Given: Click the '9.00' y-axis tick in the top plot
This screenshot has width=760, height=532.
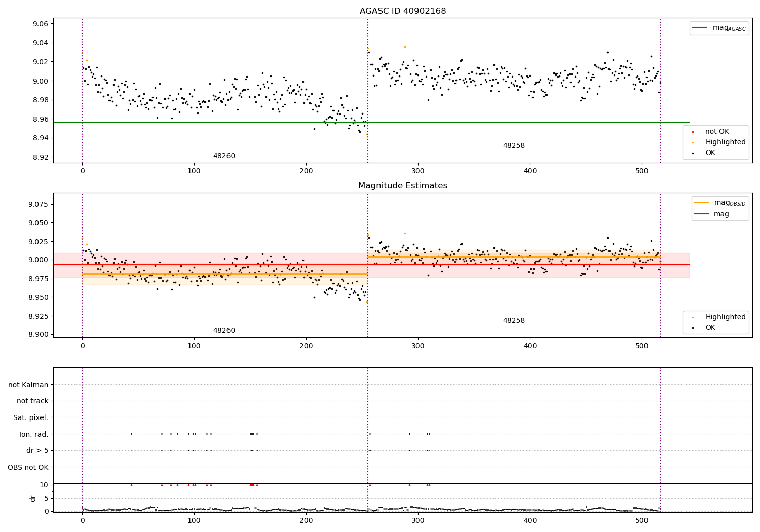Looking at the screenshot, I should pyautogui.click(x=40, y=81).
